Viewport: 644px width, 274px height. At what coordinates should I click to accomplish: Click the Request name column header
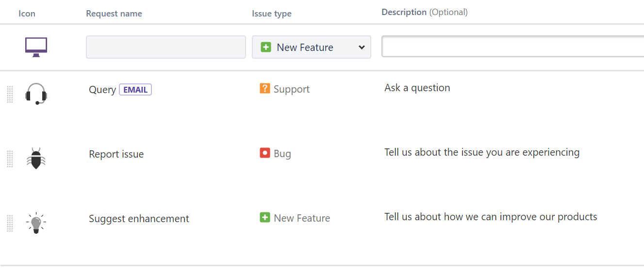(x=114, y=14)
